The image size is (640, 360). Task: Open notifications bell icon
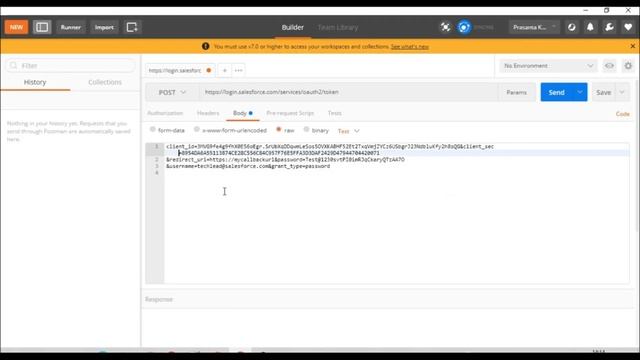590,27
